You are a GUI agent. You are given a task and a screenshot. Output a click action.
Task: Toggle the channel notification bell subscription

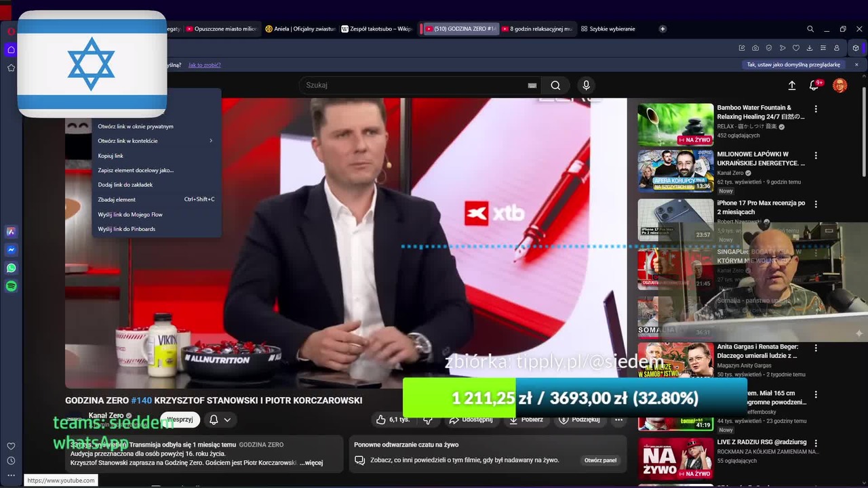[220, 420]
